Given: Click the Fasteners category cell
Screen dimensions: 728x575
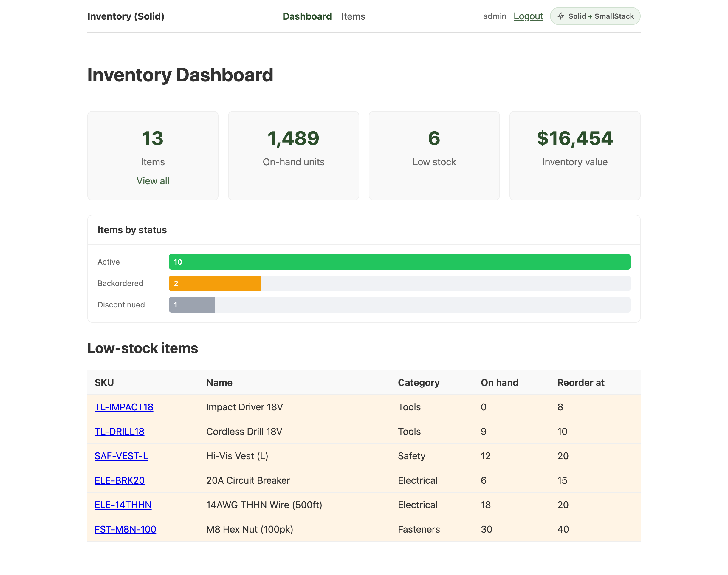Looking at the screenshot, I should tap(419, 529).
